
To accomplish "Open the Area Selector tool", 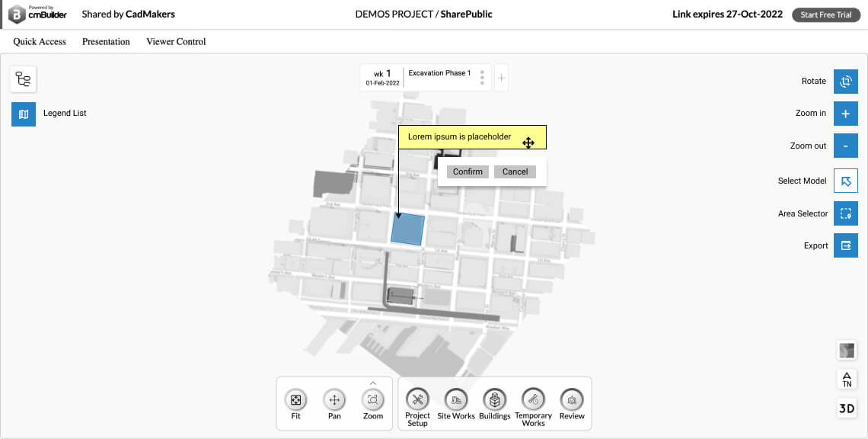I will pyautogui.click(x=846, y=213).
